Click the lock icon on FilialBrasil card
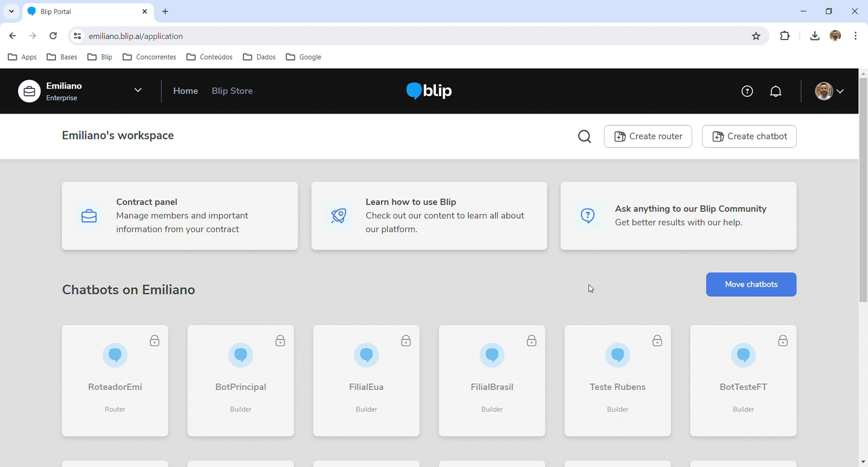The image size is (868, 467). click(x=532, y=341)
